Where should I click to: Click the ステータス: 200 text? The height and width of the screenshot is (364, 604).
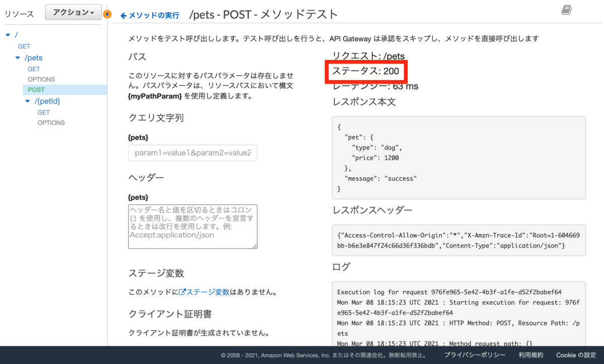366,71
